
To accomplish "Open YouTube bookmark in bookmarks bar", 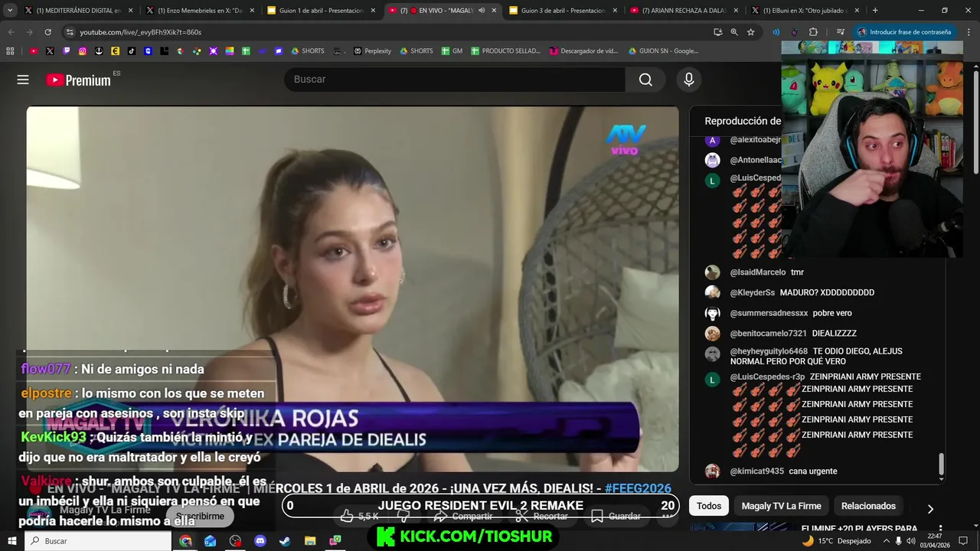I will [x=34, y=51].
